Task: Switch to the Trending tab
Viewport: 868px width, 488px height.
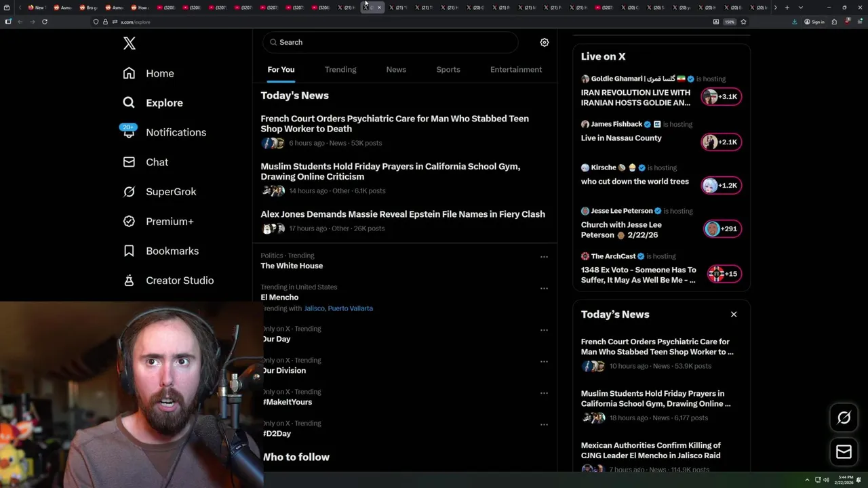Action: click(x=340, y=70)
